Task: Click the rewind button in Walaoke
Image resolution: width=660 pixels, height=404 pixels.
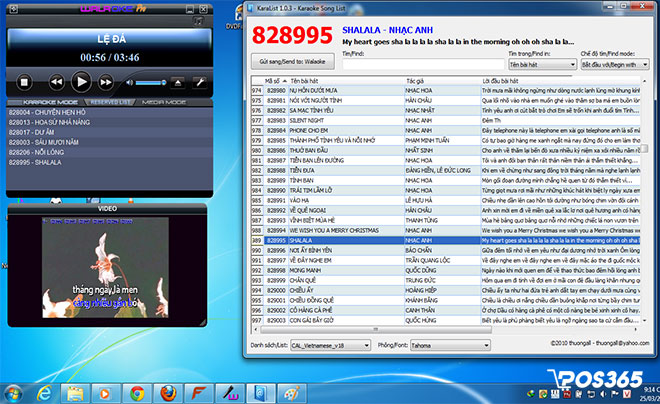Action: 56,82
